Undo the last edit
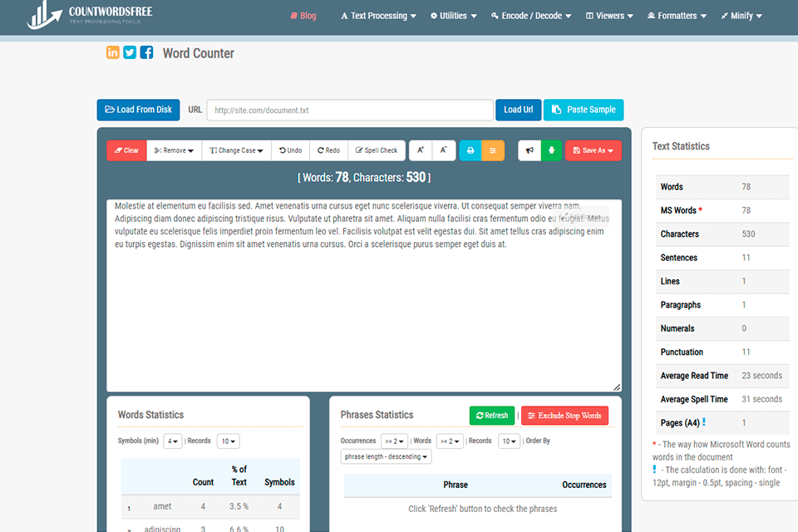The height and width of the screenshot is (532, 798). click(291, 150)
